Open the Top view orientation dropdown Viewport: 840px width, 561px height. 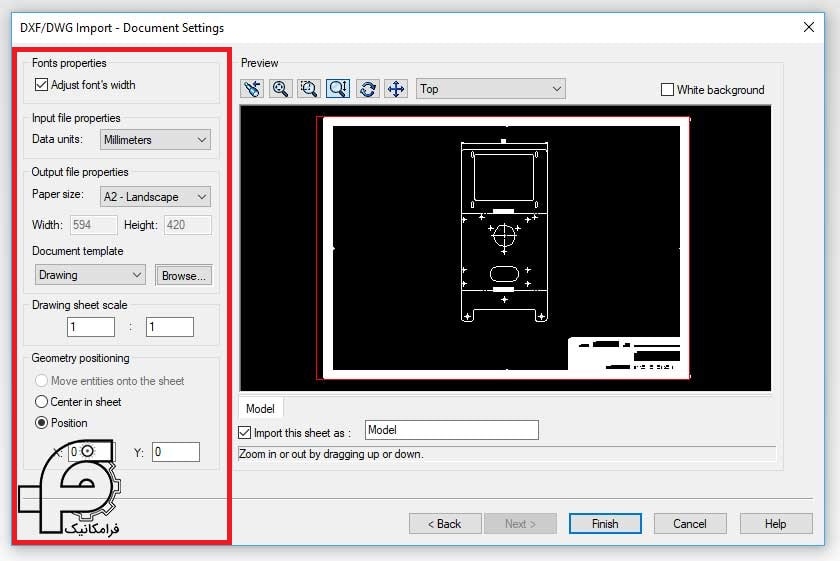point(490,89)
